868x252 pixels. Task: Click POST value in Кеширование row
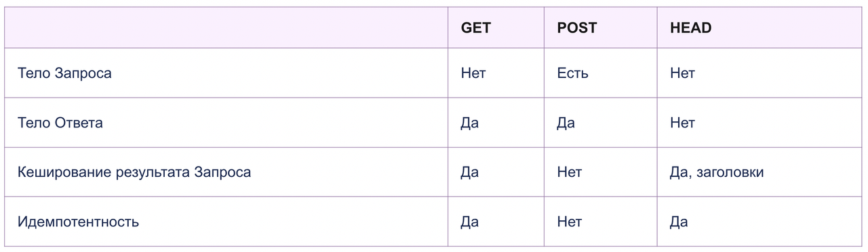tap(569, 172)
